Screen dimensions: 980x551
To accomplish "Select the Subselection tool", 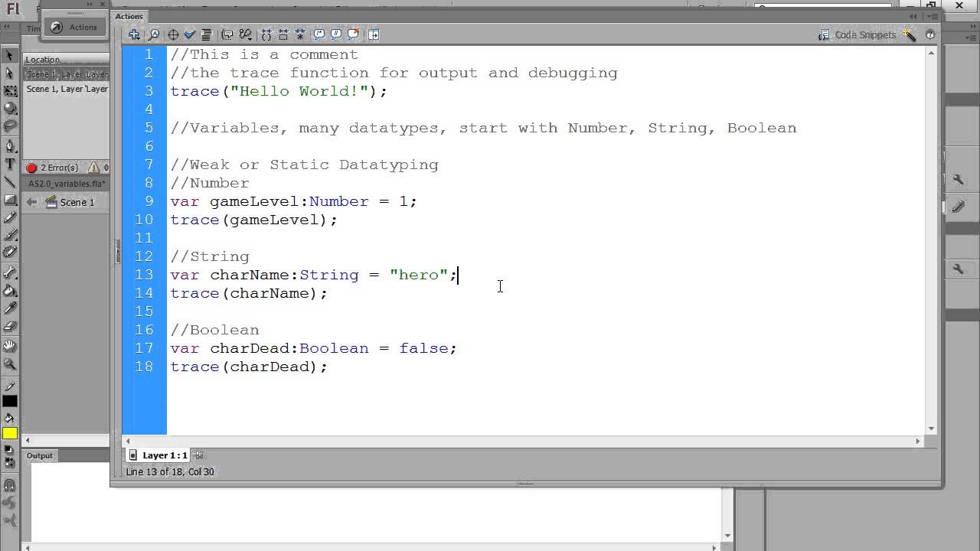I will coord(10,73).
